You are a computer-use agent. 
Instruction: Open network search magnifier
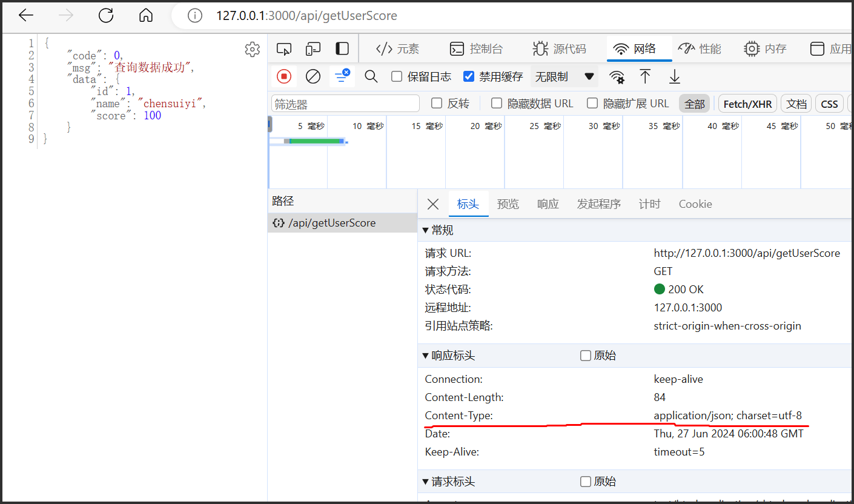371,76
